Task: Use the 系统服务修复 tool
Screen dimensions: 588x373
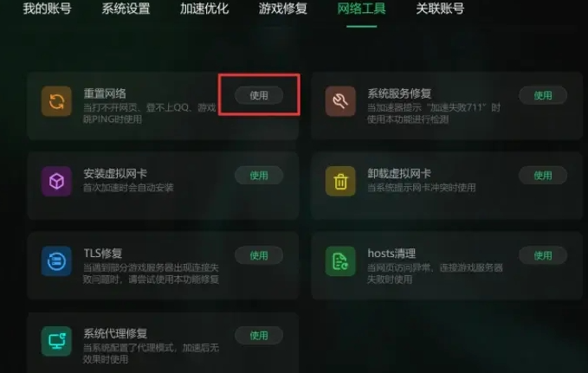Action: click(x=543, y=95)
